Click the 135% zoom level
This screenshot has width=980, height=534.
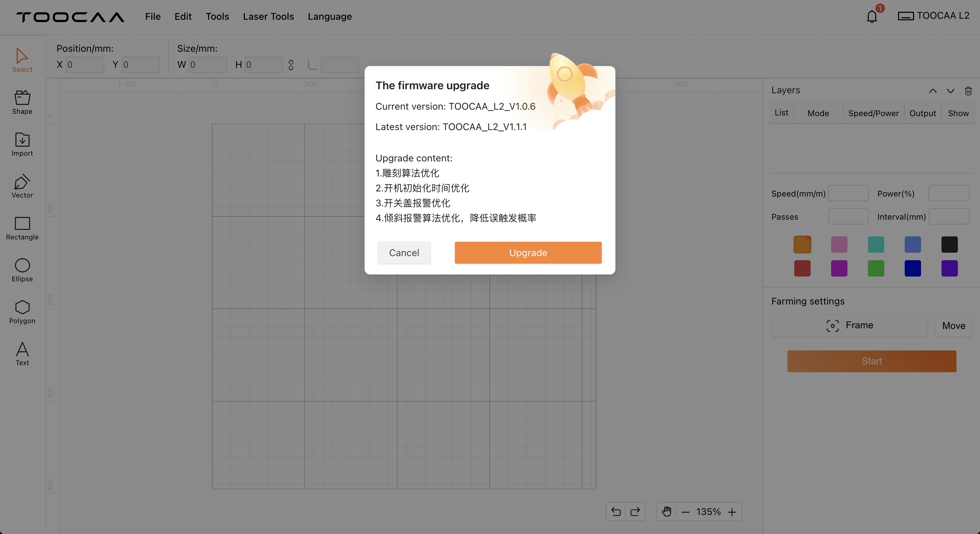[708, 512]
